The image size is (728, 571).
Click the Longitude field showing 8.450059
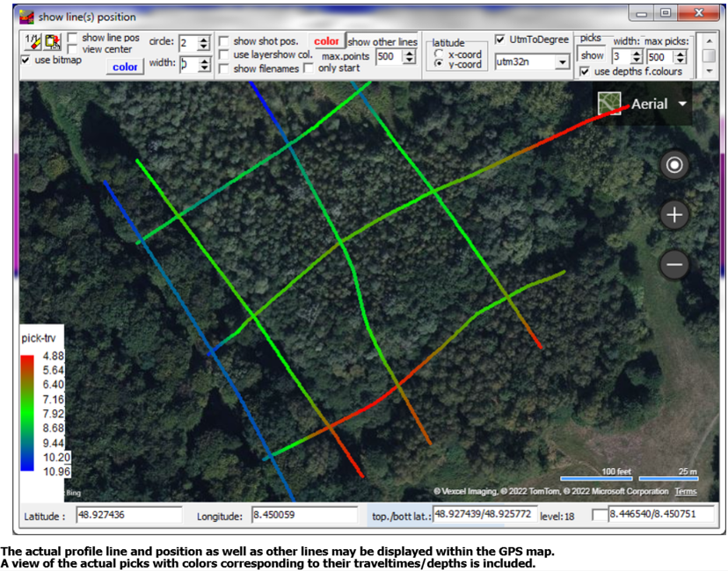click(304, 515)
